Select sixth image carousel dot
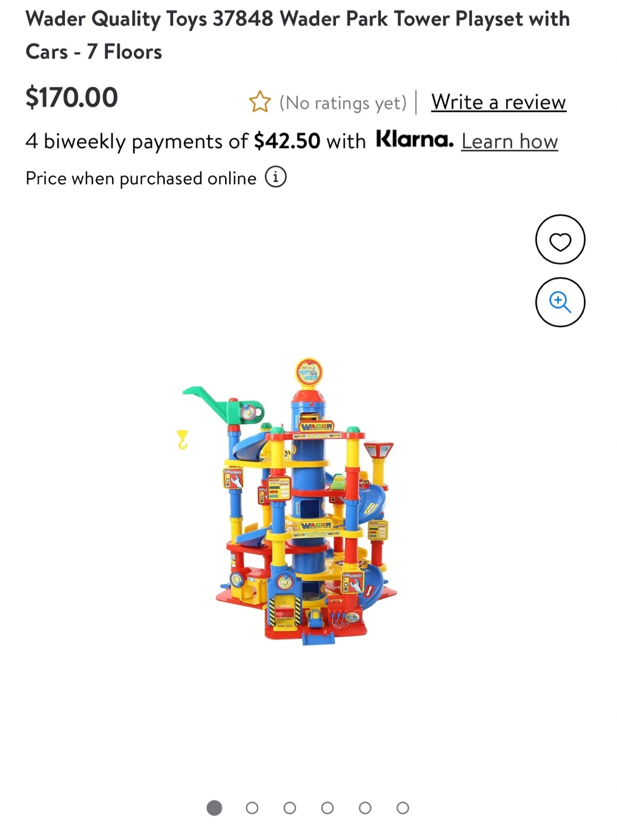This screenshot has width=617, height=840. (x=402, y=808)
